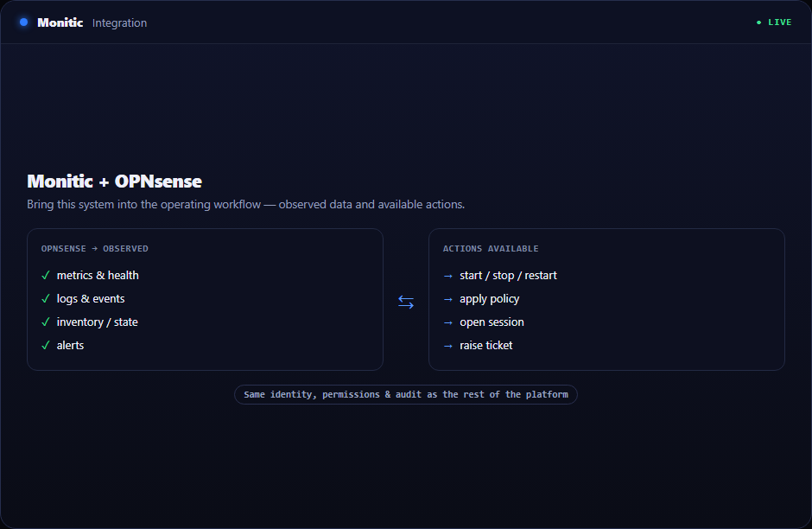Image resolution: width=812 pixels, height=529 pixels.
Task: Select the 'metrics & health' item
Action: click(x=98, y=275)
